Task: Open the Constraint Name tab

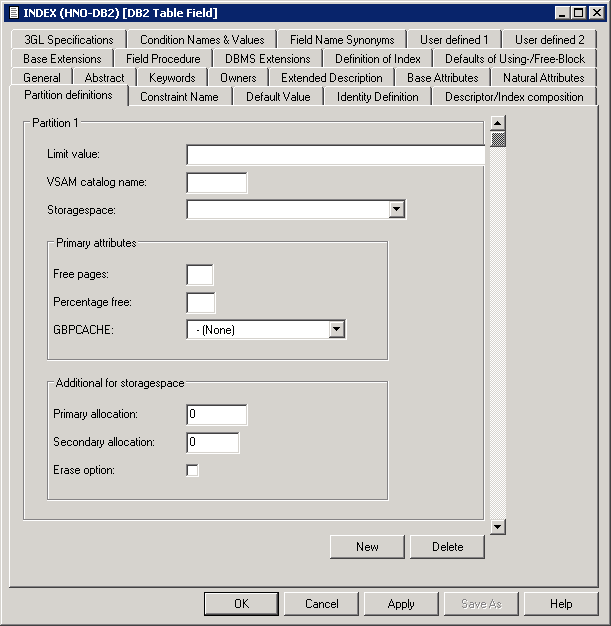Action: pos(179,97)
